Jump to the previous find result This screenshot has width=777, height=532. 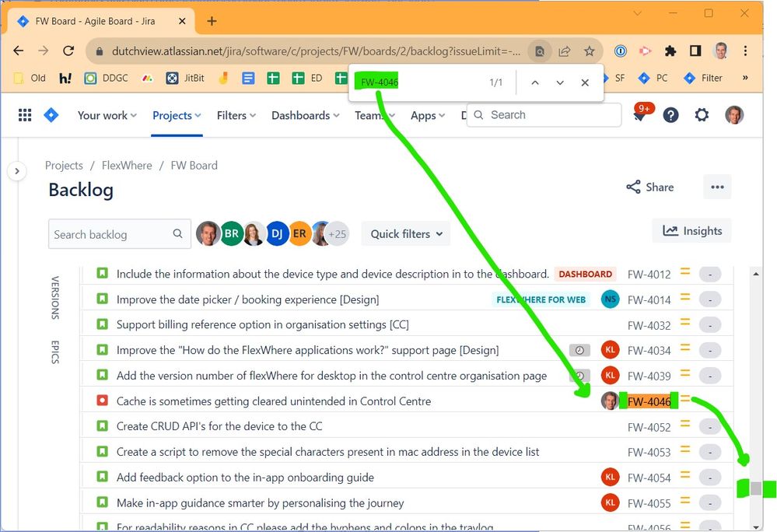[x=535, y=82]
